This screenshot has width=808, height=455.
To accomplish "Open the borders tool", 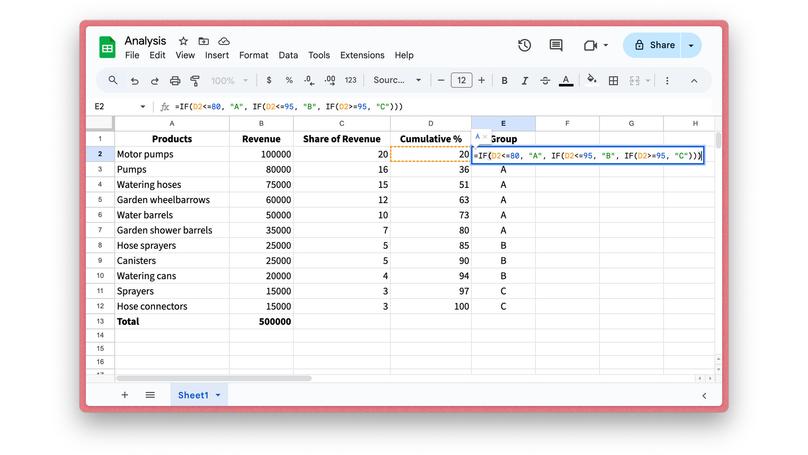I will [x=613, y=80].
